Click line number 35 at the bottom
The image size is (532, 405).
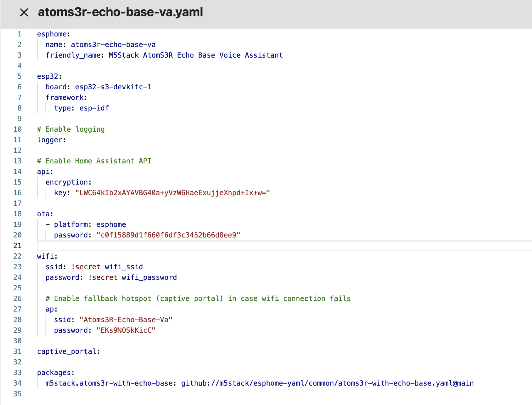click(x=18, y=394)
